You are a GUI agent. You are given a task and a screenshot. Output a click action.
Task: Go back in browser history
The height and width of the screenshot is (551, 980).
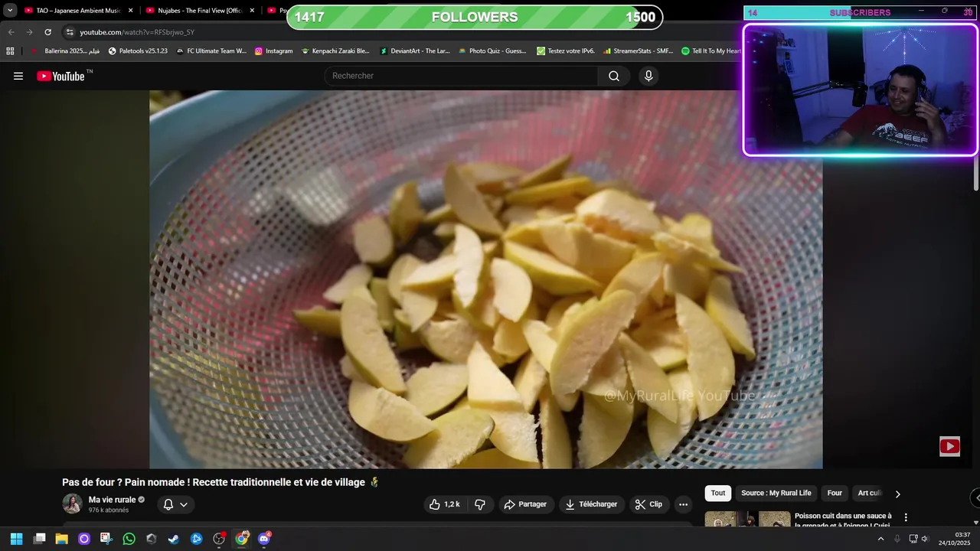click(11, 32)
